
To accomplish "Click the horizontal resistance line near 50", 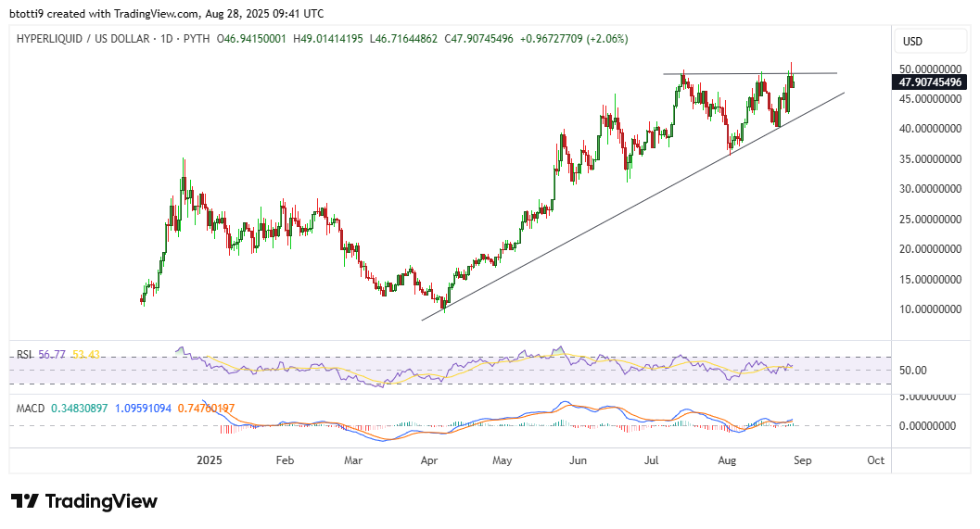I will tap(742, 73).
